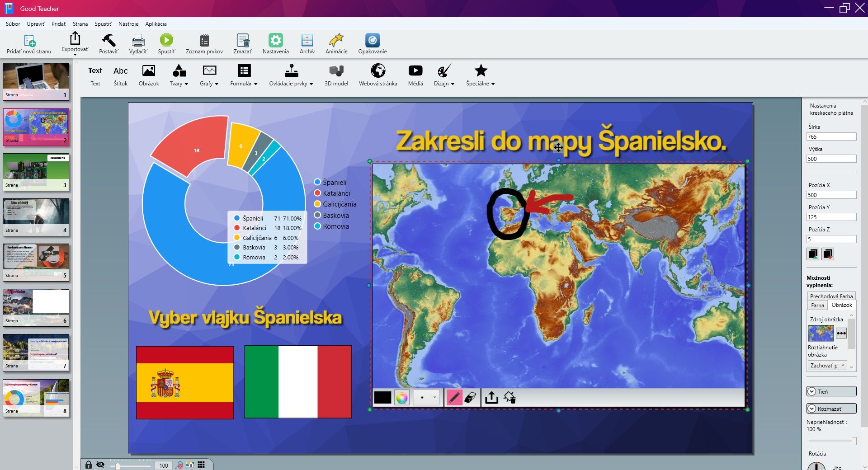Expand the Tieň shadow section
Screen dimensions: 868x470
[831, 391]
